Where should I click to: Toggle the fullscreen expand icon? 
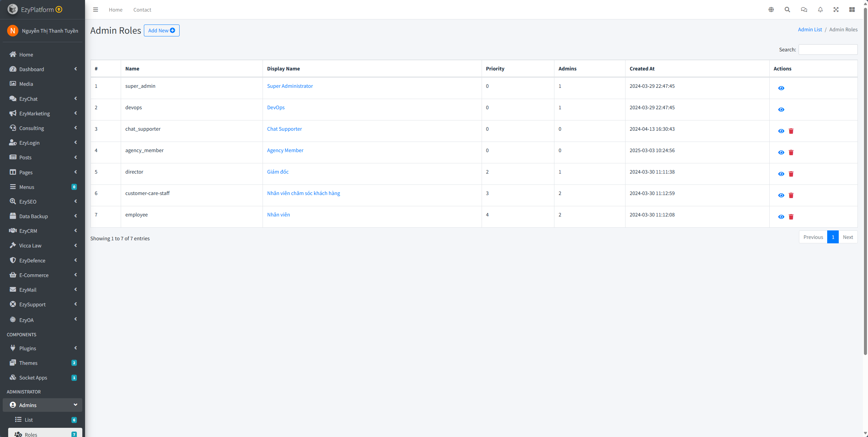click(836, 10)
